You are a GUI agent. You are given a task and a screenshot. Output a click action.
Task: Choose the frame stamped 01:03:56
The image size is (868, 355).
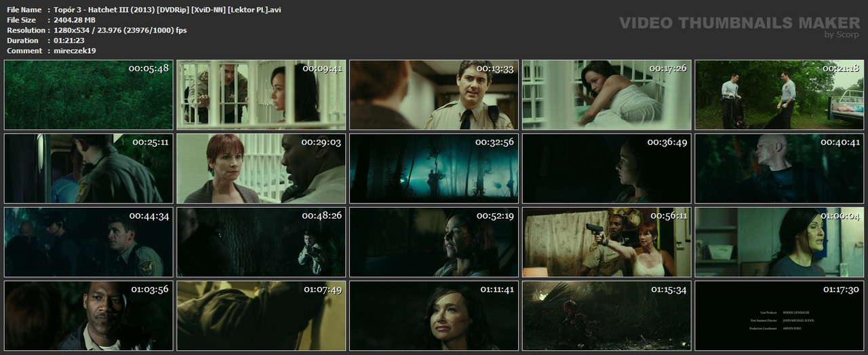(88, 316)
